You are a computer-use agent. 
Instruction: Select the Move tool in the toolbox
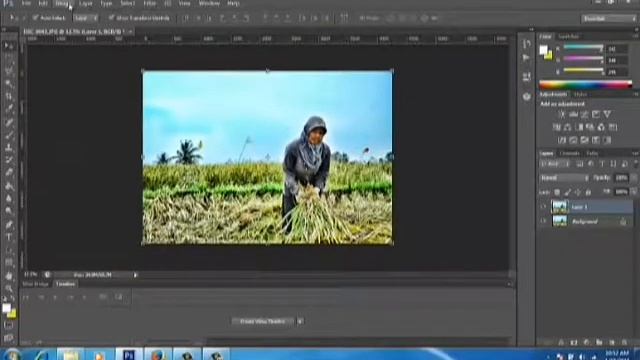click(x=8, y=46)
